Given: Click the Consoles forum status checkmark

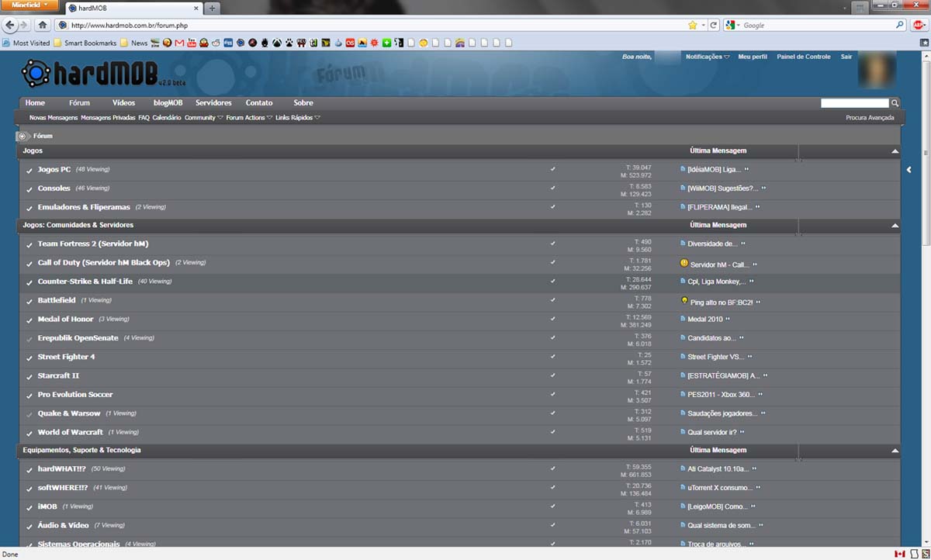Looking at the screenshot, I should pos(29,188).
